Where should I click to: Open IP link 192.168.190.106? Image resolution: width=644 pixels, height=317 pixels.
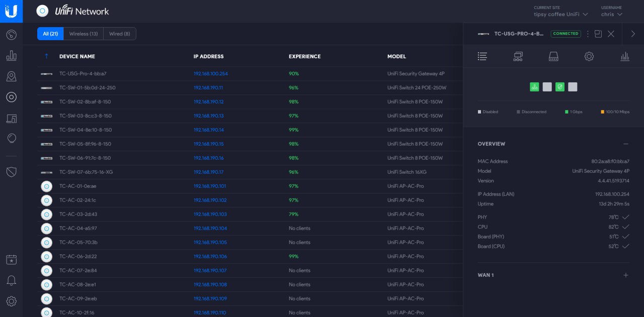[210, 257]
